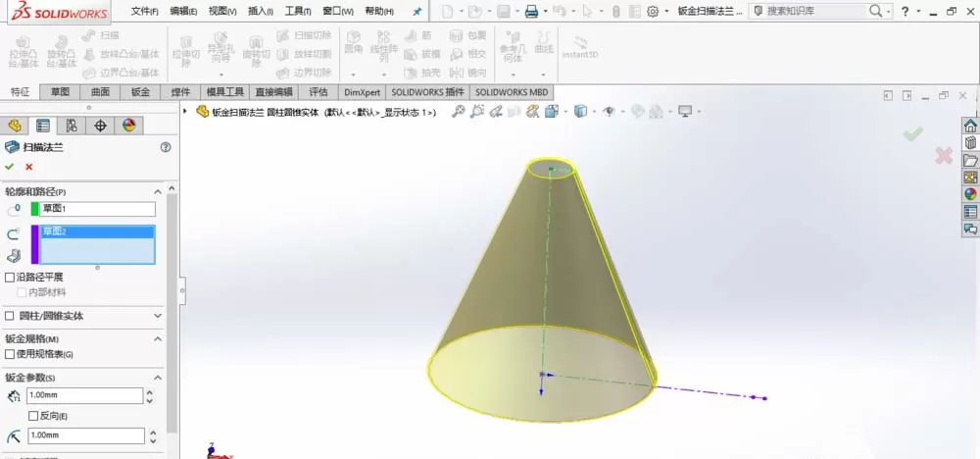Open the 工具 menu

pos(298,11)
